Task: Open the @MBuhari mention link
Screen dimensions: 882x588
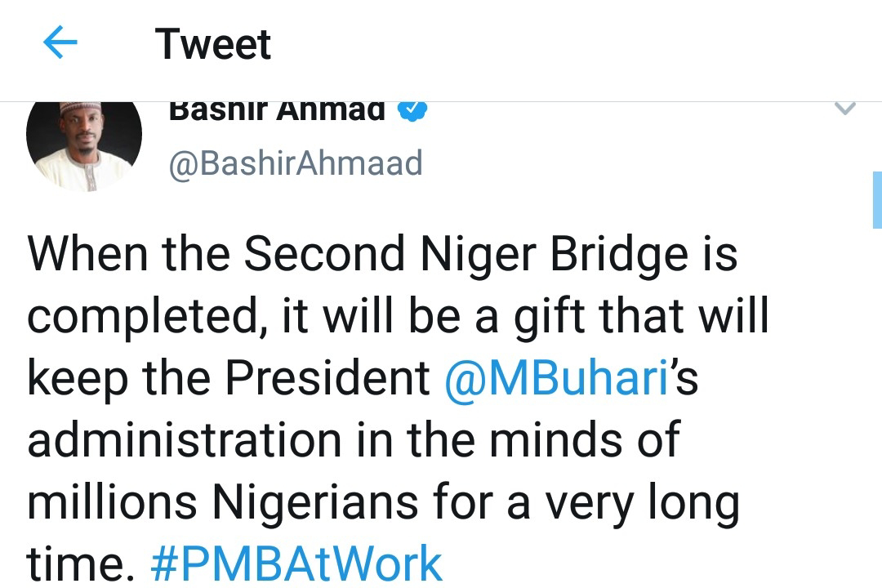Action: [557, 378]
